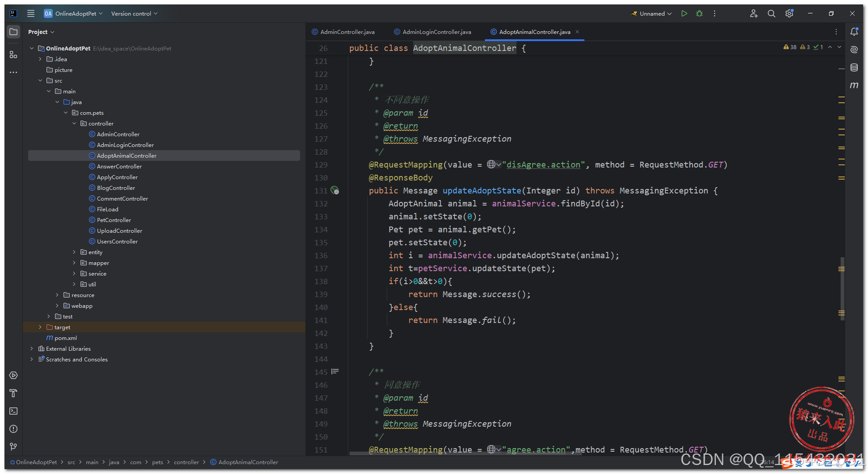Click the updateAdoptState method name

482,191
